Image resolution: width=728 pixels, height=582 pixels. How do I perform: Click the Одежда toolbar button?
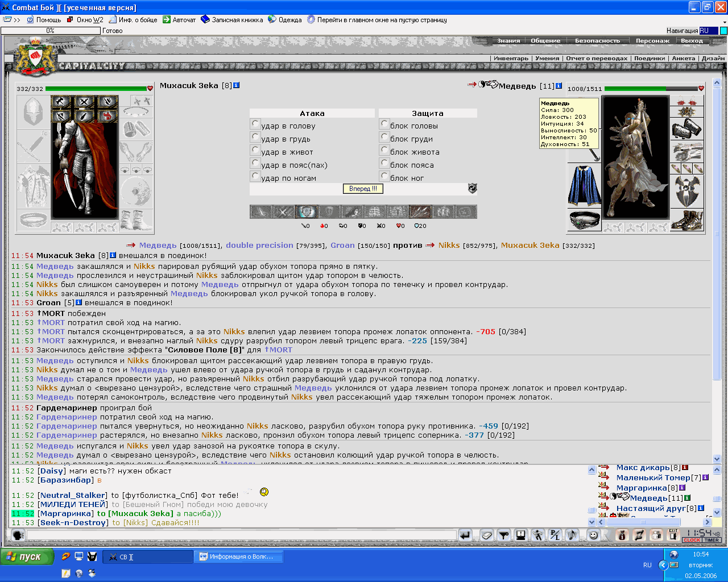(x=285, y=20)
